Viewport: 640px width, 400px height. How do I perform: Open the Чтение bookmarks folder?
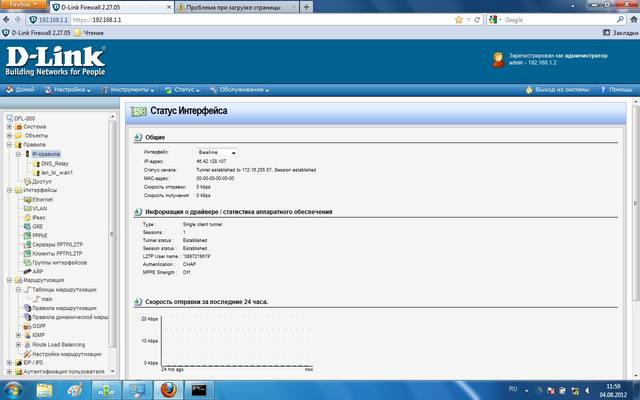pos(89,33)
